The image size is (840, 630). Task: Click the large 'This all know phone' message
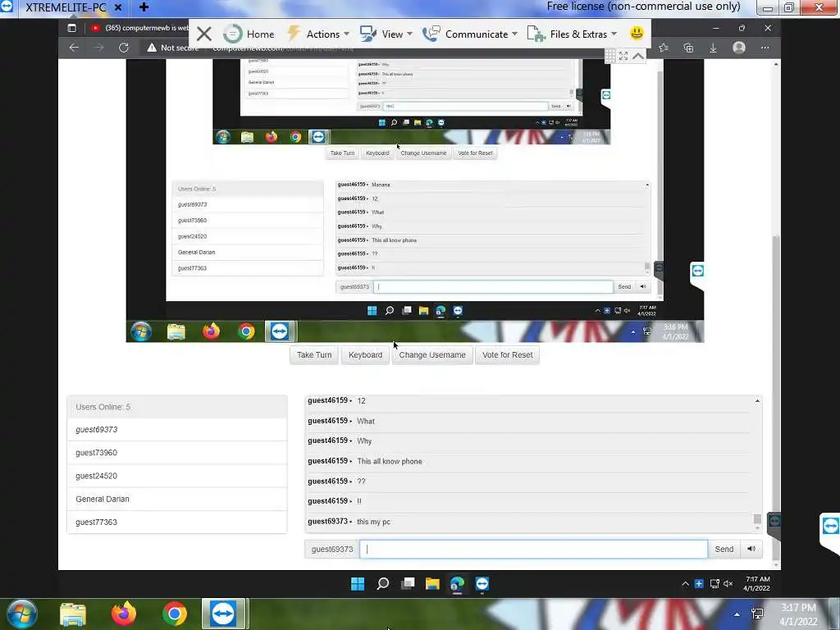pyautogui.click(x=390, y=461)
